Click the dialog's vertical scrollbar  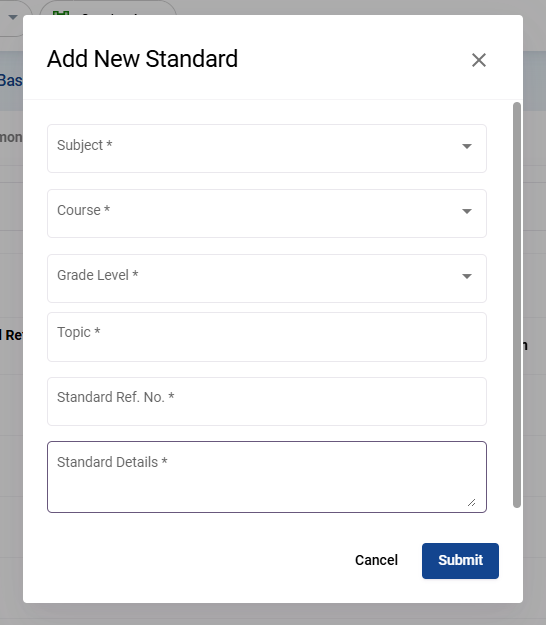point(517,305)
